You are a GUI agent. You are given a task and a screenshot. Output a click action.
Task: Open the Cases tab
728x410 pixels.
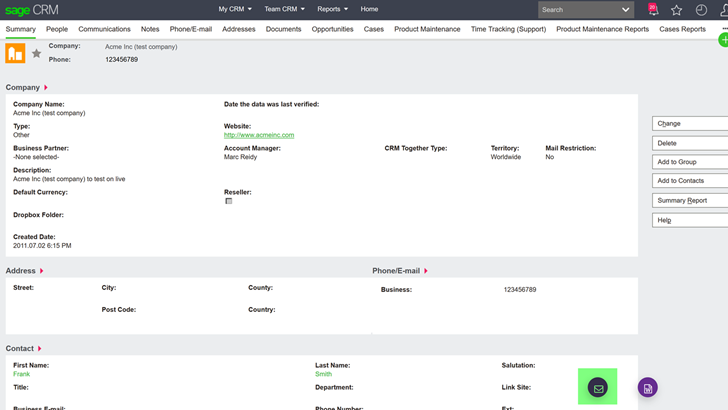(x=374, y=29)
